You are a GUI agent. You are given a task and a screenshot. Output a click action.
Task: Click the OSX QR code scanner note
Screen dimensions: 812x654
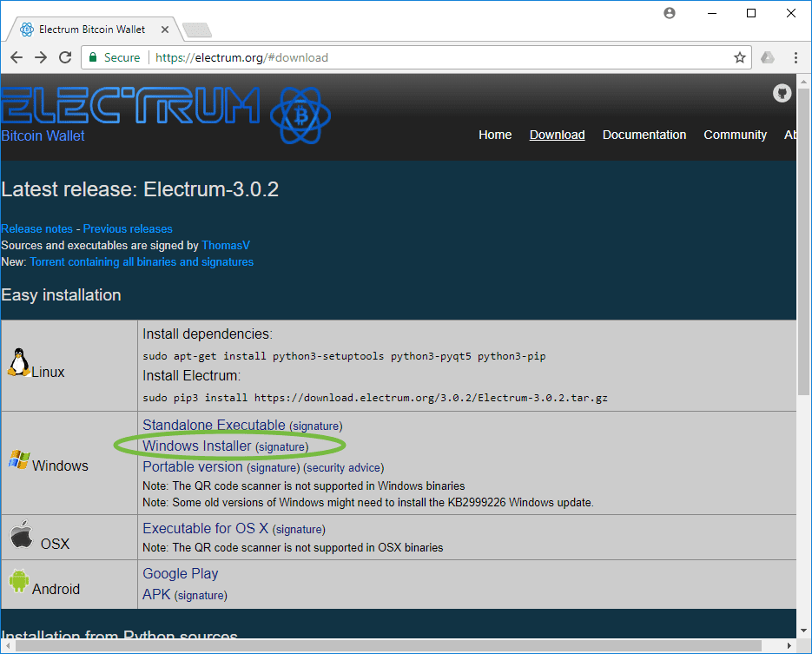point(293,547)
